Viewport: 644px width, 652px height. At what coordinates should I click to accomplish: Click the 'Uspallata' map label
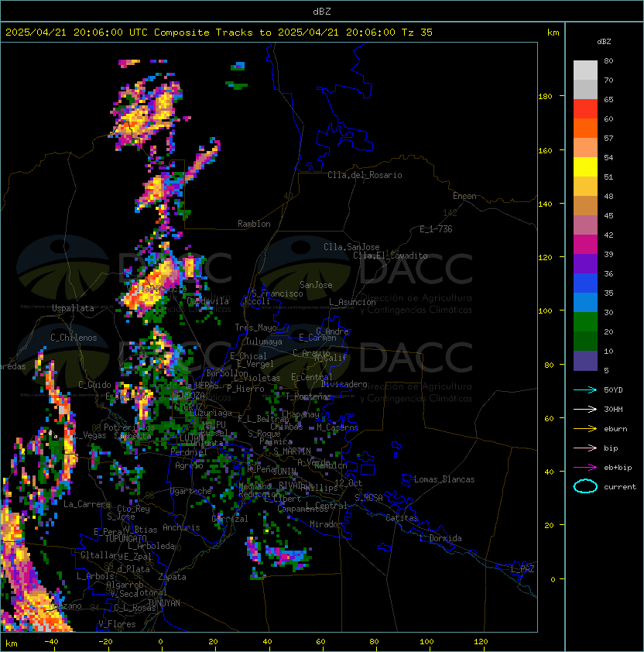point(73,308)
